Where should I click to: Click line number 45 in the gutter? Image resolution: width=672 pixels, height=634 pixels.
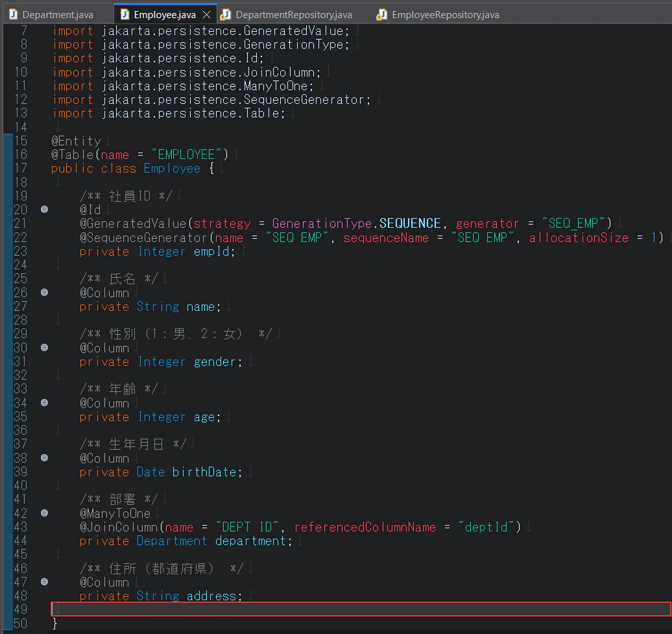(21, 554)
